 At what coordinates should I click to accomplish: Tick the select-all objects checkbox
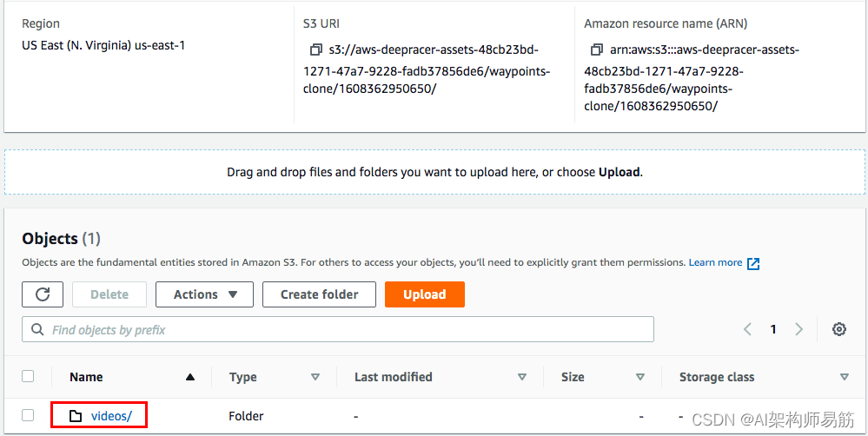coord(28,376)
